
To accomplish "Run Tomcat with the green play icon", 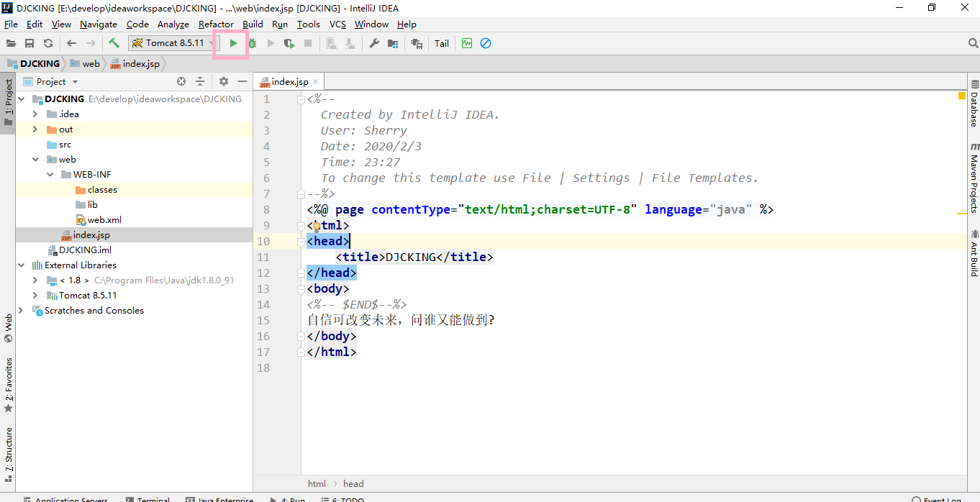I will 233,43.
